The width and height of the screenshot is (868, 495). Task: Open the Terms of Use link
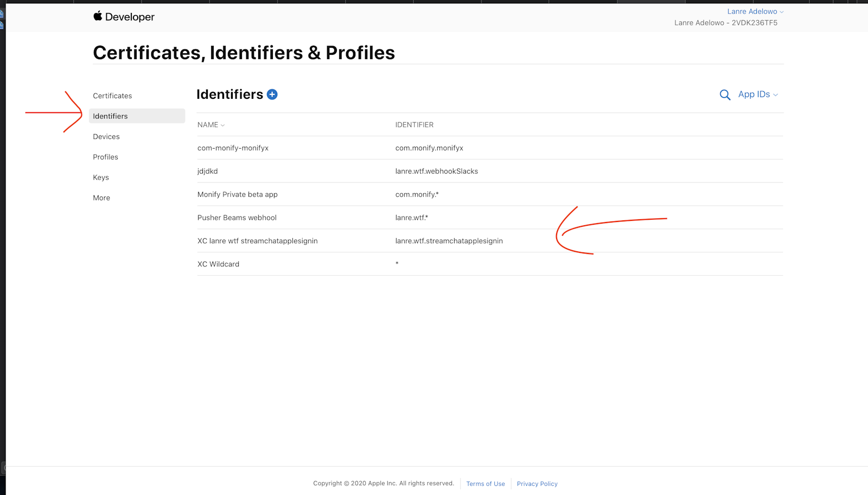click(x=485, y=484)
